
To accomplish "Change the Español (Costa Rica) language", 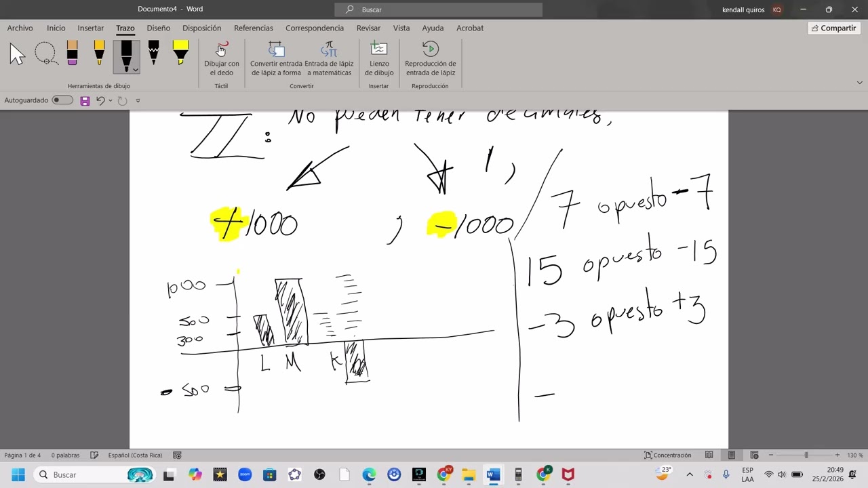I will 135,455.
